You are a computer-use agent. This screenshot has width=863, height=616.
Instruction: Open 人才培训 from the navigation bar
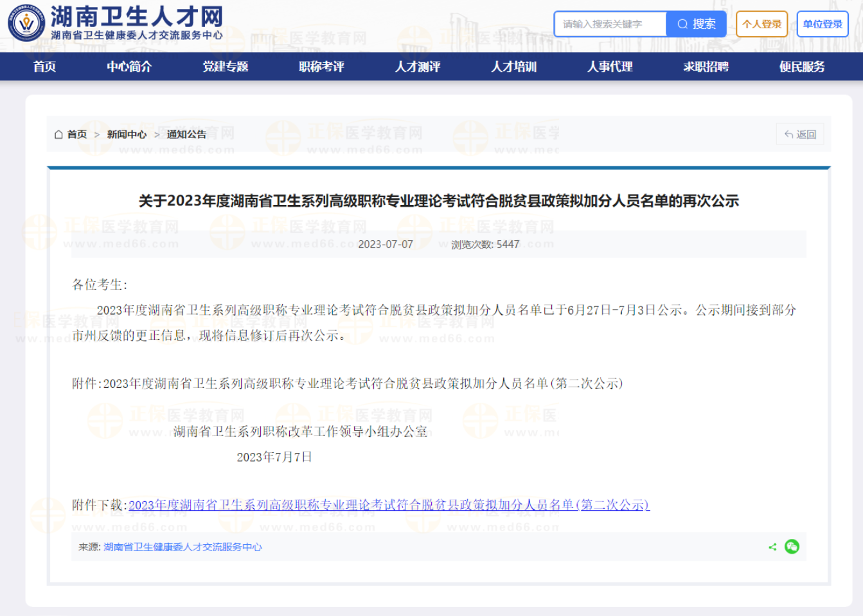pos(513,66)
